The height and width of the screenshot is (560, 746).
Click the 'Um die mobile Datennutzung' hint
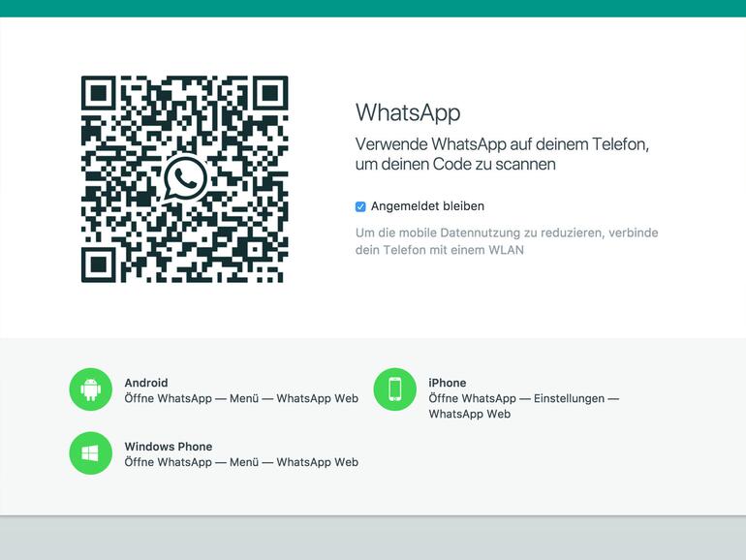click(507, 241)
